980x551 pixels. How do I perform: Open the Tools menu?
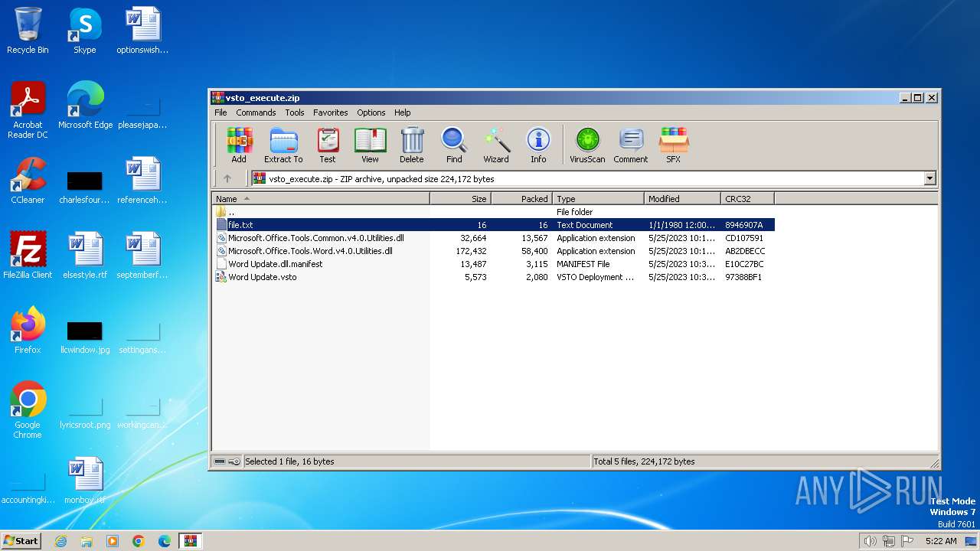click(295, 112)
